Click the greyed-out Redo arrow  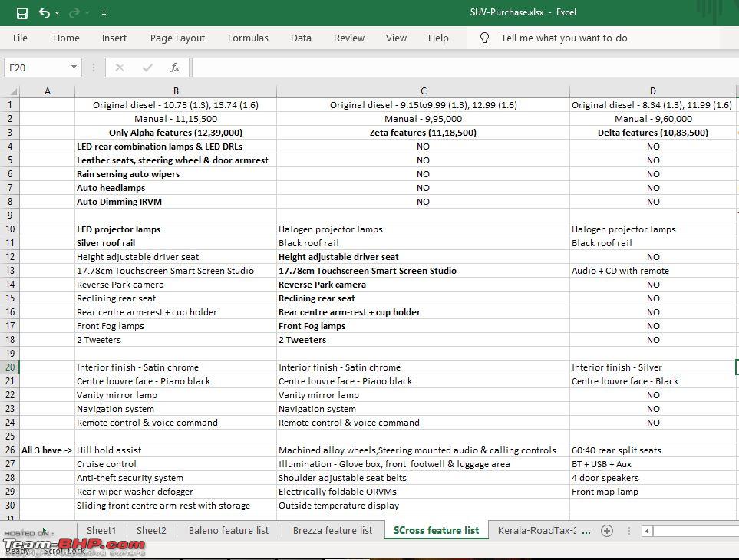74,13
